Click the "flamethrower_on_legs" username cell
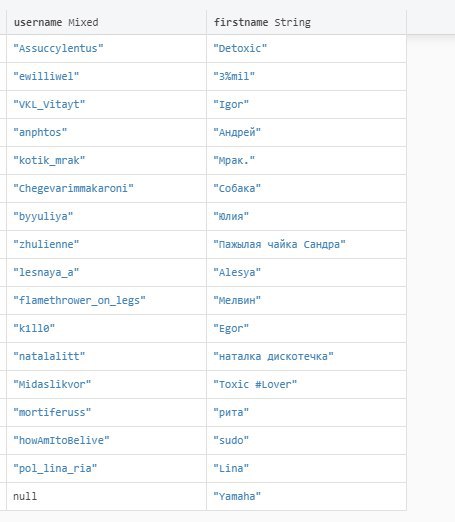This screenshot has height=522, width=455. [106, 300]
